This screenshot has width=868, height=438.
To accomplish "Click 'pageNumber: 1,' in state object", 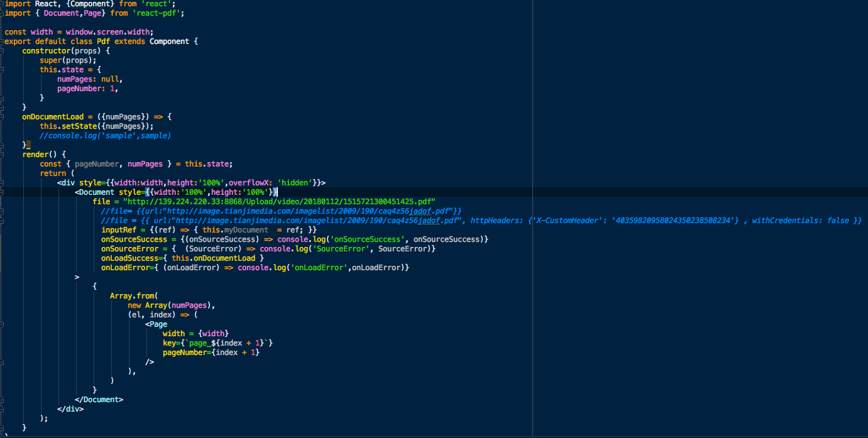I will pos(88,89).
